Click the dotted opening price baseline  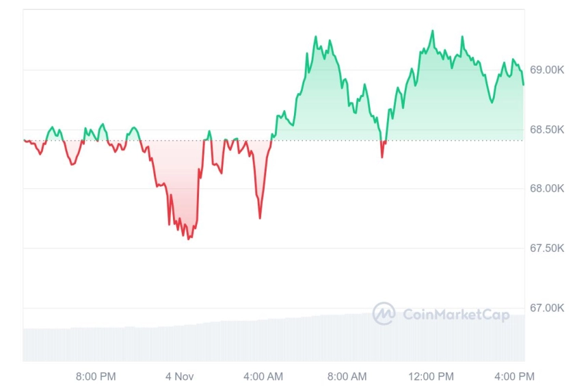pos(273,141)
